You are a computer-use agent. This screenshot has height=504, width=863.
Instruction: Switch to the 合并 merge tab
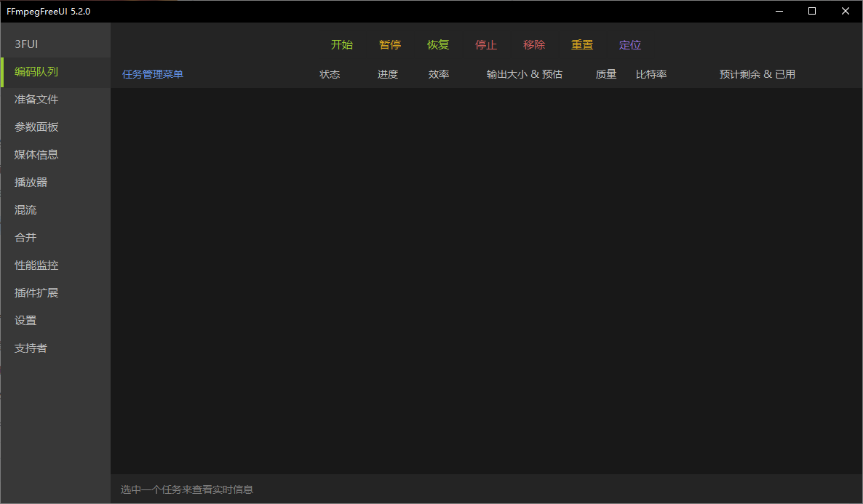pos(25,238)
